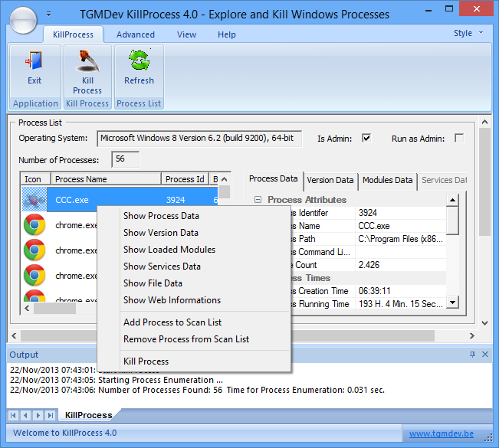
Task: Switch to the Advanced ribbon tab
Action: click(x=136, y=34)
